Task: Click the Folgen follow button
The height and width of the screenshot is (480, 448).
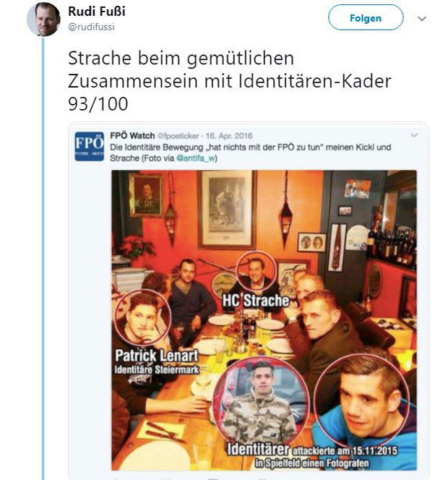Action: tap(366, 18)
